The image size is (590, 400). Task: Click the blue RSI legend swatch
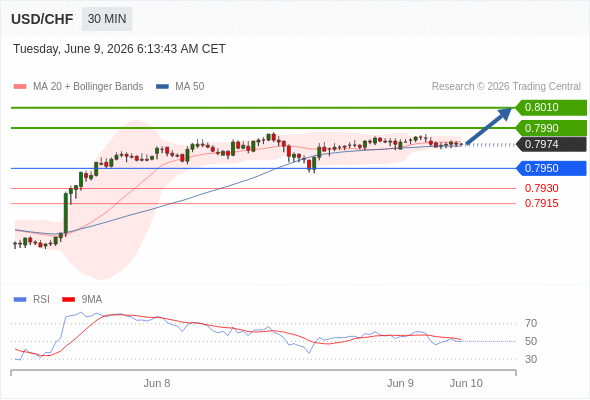(20, 300)
